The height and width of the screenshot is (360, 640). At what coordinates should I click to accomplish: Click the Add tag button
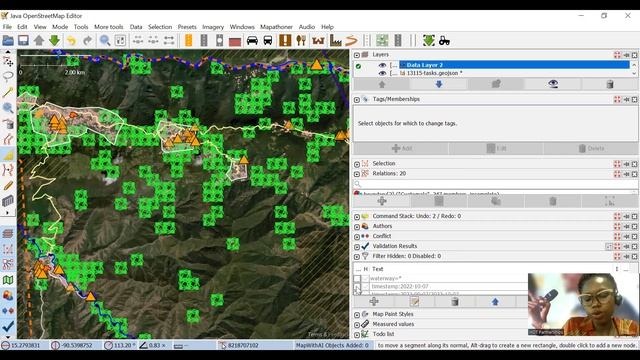401,148
